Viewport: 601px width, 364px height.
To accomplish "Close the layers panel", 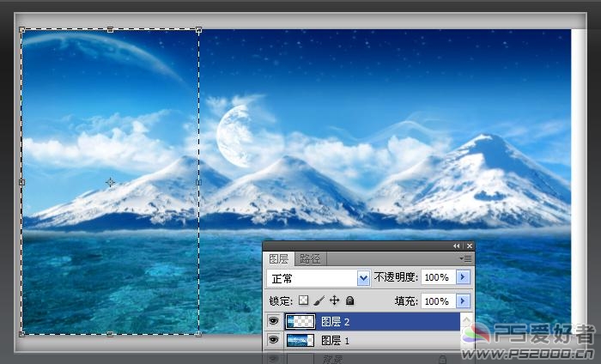I will (x=469, y=246).
